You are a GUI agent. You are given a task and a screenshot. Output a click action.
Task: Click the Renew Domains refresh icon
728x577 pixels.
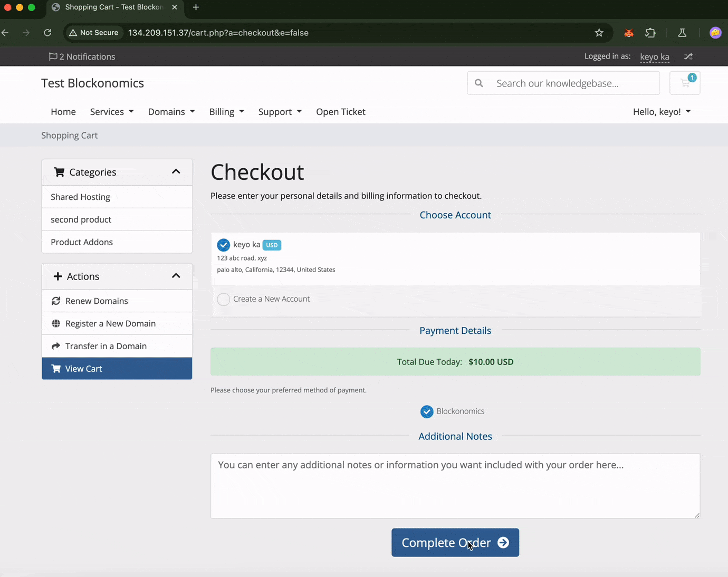(x=56, y=301)
